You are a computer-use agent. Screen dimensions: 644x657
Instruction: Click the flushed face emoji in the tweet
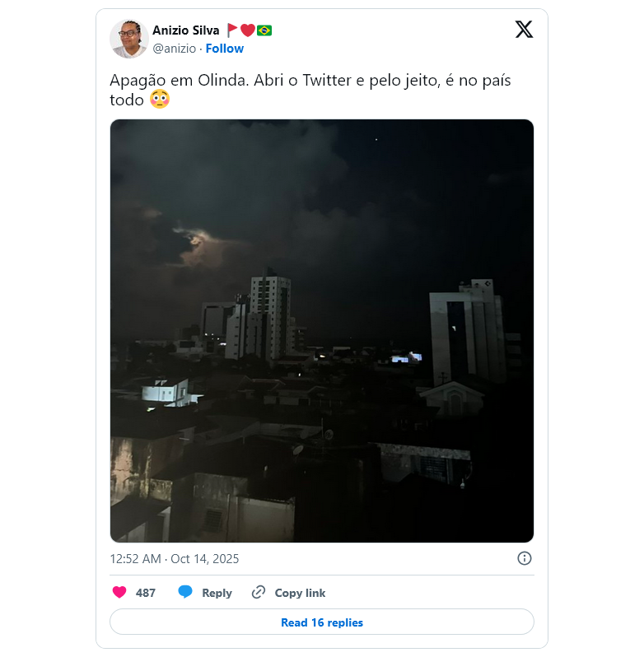pos(160,100)
